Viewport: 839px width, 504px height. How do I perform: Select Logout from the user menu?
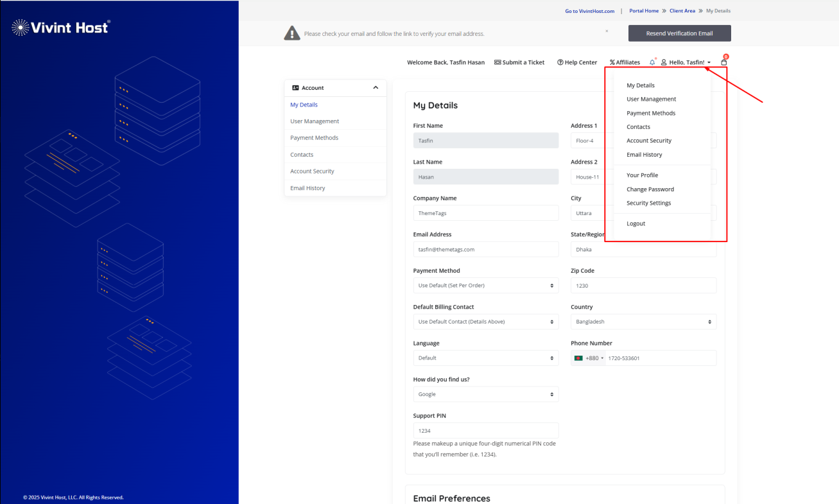point(636,223)
